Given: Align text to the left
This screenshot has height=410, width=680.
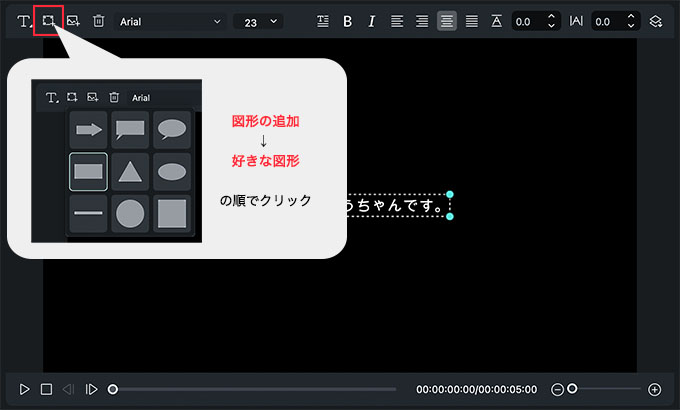Looking at the screenshot, I should [x=397, y=21].
